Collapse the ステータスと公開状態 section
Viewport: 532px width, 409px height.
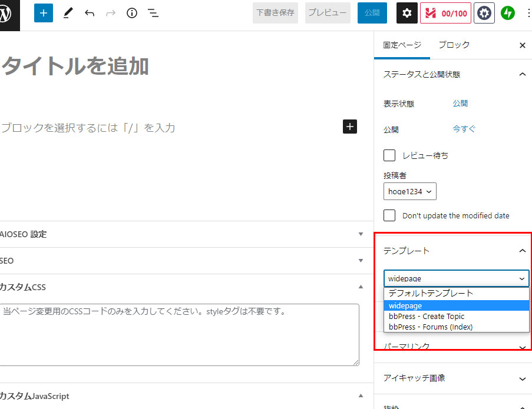click(x=522, y=74)
